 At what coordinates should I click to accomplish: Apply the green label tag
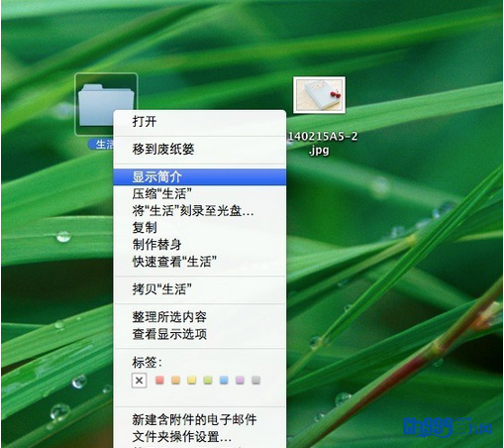[208, 381]
